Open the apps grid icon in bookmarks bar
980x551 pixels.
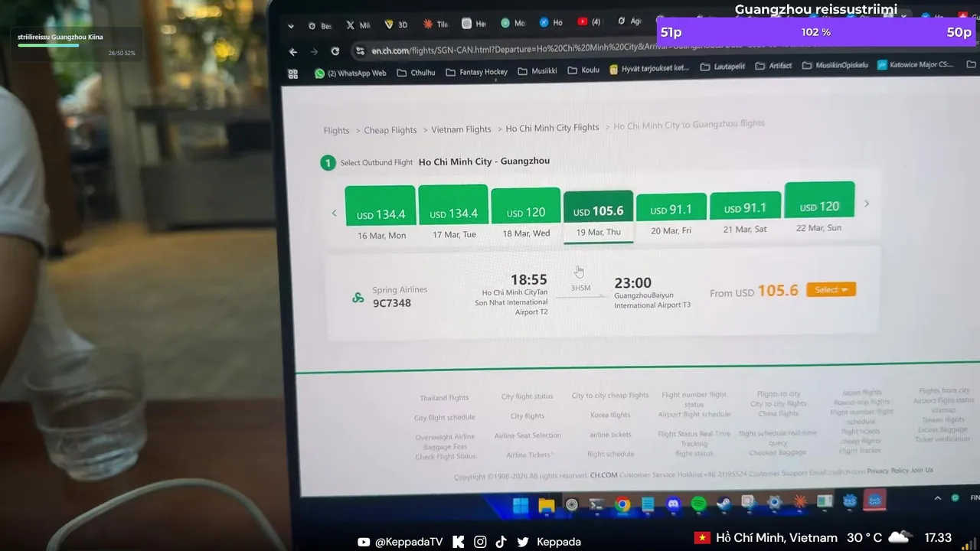[x=292, y=74]
